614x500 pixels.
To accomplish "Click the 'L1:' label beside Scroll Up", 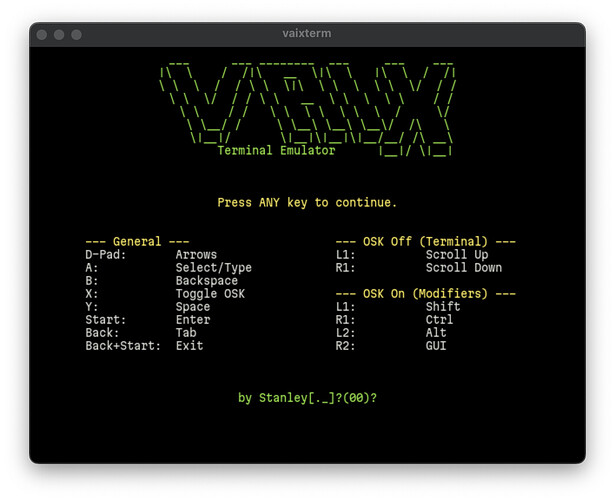I will pyautogui.click(x=345, y=255).
